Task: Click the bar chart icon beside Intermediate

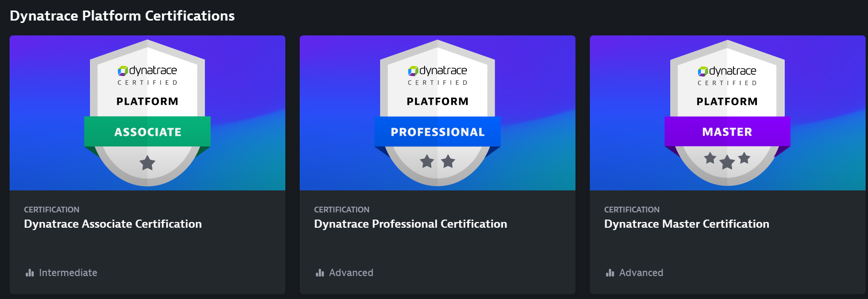Action: 30,273
